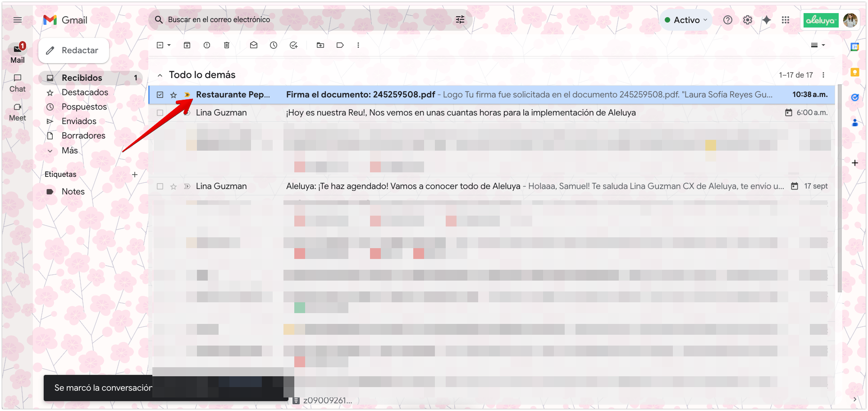Delete the selected email with trash icon
868x411 pixels.
[227, 45]
